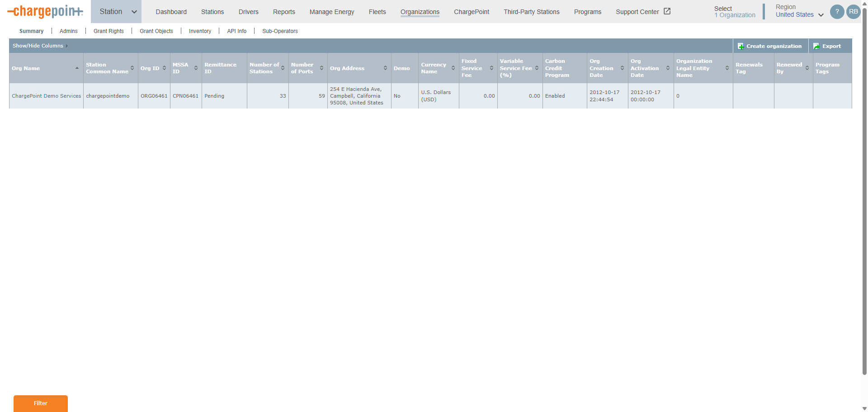Image resolution: width=868 pixels, height=412 pixels.
Task: Switch to the Inventory sub-tab
Action: [x=200, y=31]
